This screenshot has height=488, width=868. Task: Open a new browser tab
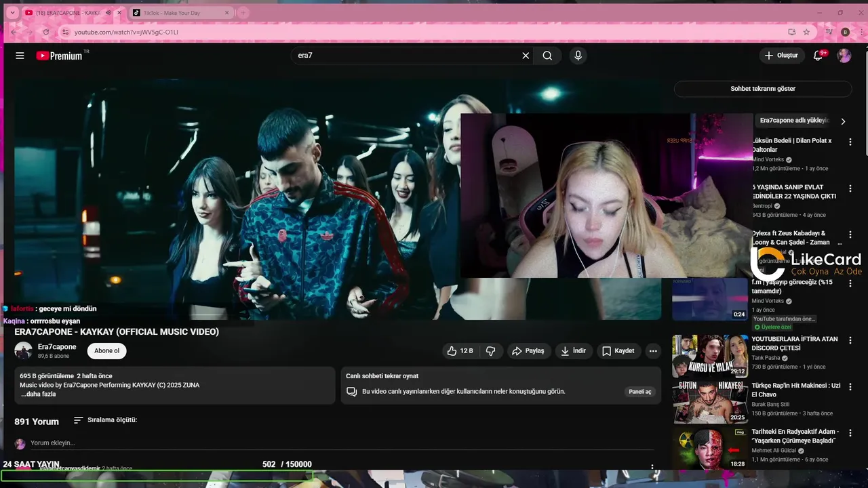tap(243, 13)
